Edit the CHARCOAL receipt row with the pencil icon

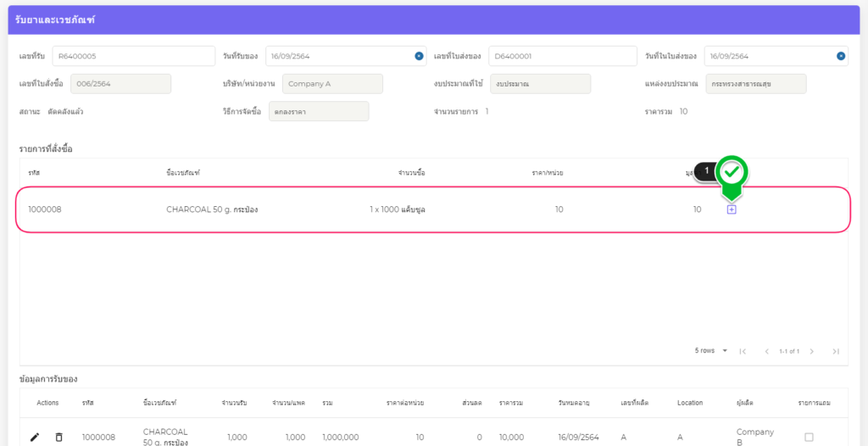[35, 437]
